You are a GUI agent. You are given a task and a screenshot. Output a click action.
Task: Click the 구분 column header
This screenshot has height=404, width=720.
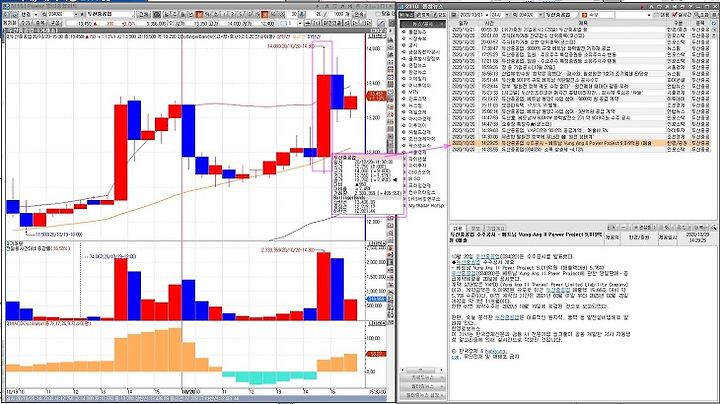pos(678,23)
